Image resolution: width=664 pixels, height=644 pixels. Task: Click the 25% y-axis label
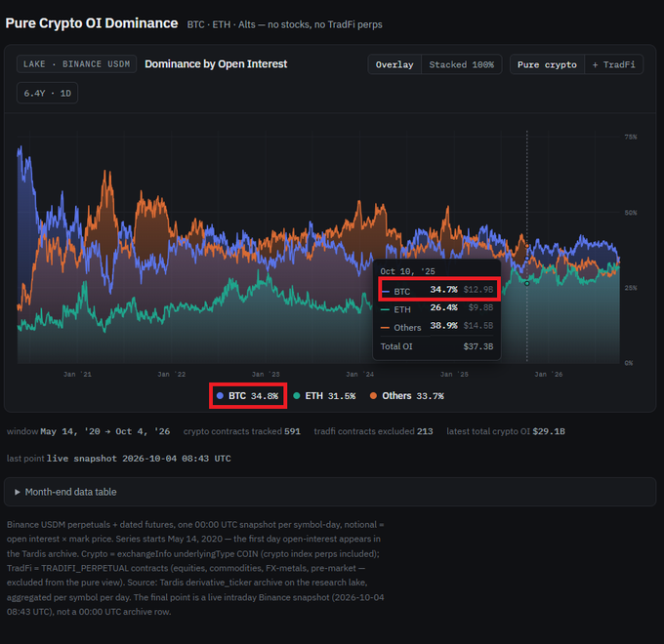click(x=630, y=288)
